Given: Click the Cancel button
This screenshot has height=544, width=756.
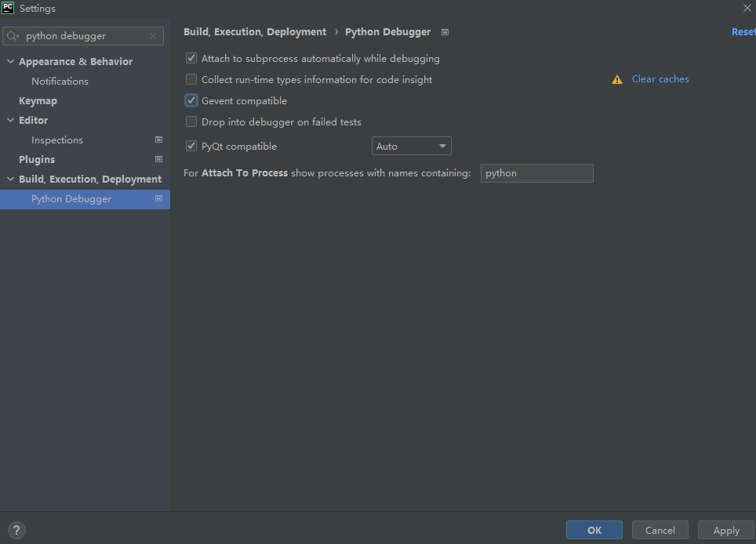Looking at the screenshot, I should [x=660, y=530].
